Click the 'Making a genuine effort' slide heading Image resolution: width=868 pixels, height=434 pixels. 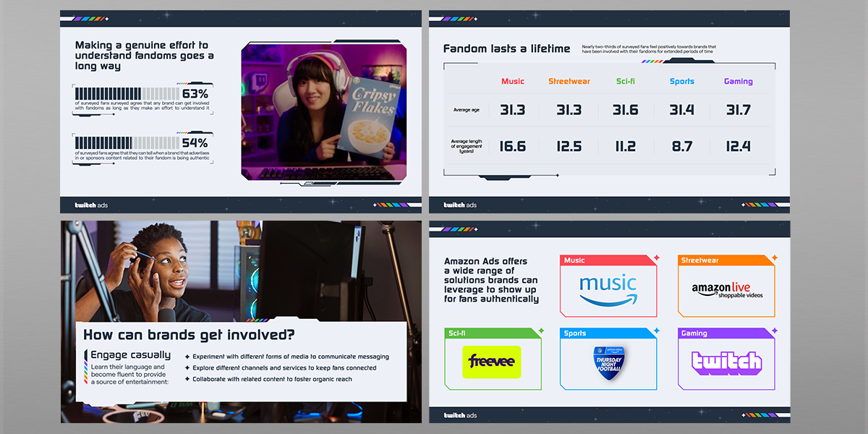145,55
